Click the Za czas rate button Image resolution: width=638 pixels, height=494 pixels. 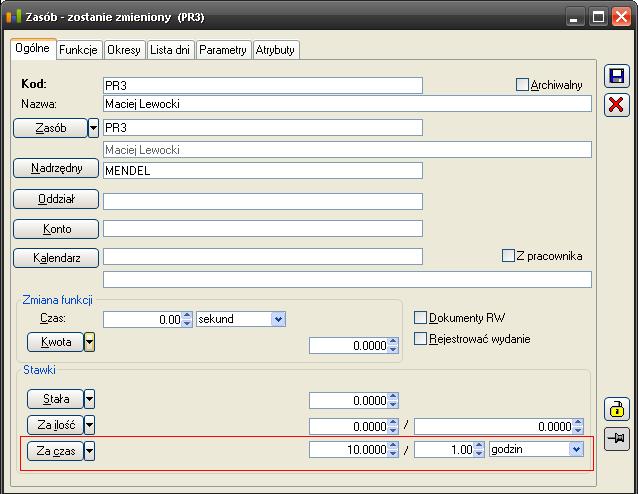click(x=55, y=451)
